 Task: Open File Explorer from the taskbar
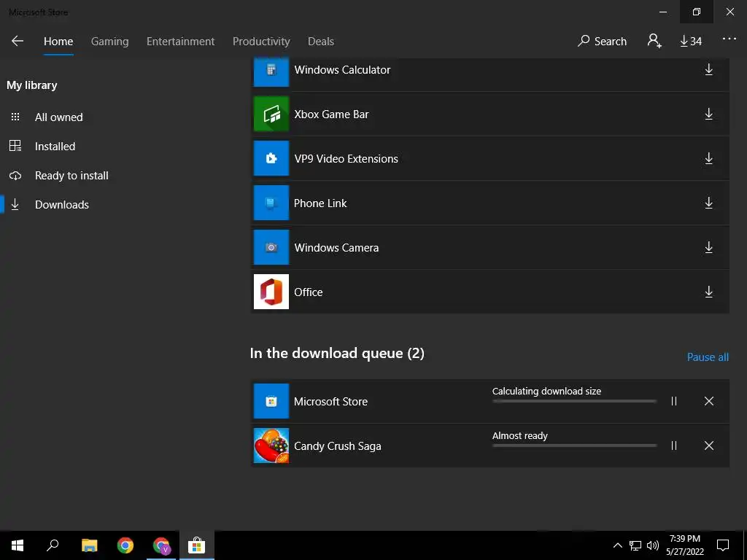coord(89,545)
